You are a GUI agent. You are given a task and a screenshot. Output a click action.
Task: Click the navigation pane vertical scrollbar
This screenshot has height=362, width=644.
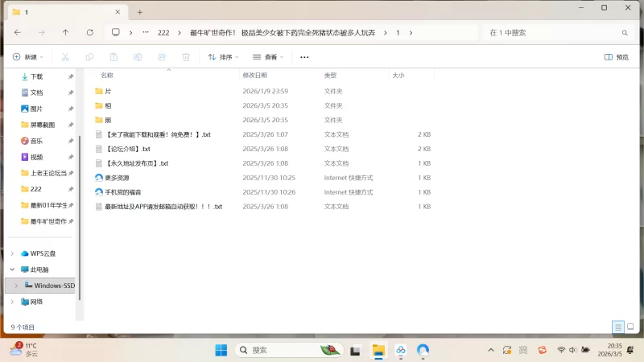(x=80, y=193)
